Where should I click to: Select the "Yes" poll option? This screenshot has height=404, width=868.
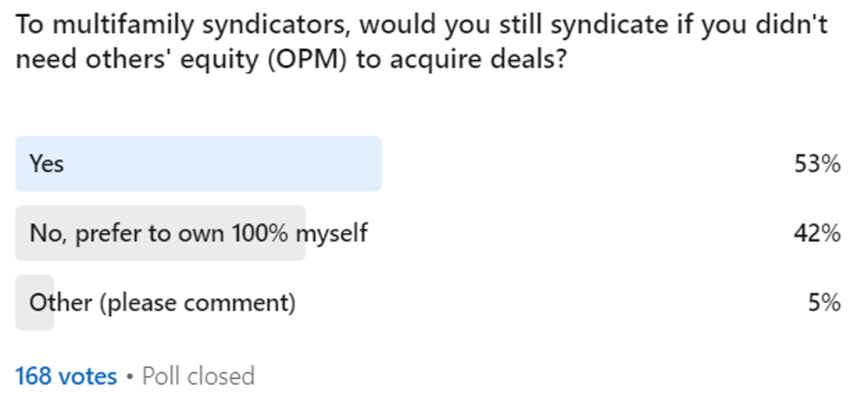(x=427, y=164)
